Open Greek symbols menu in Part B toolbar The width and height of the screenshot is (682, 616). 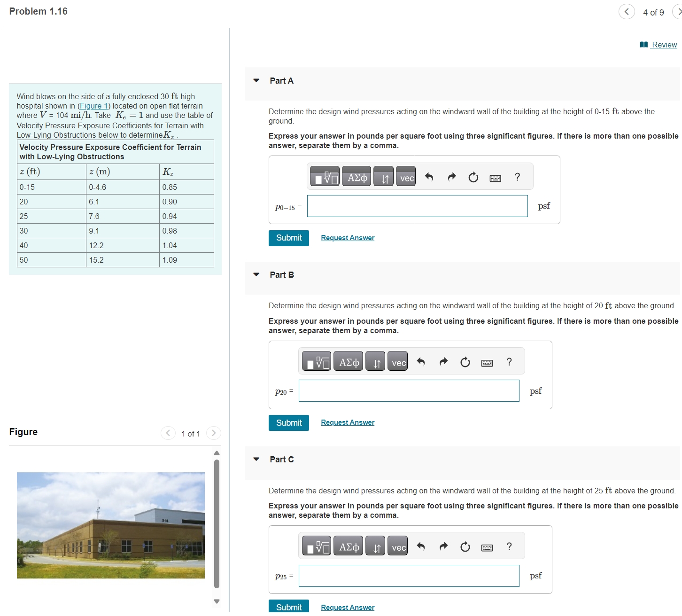[348, 361]
